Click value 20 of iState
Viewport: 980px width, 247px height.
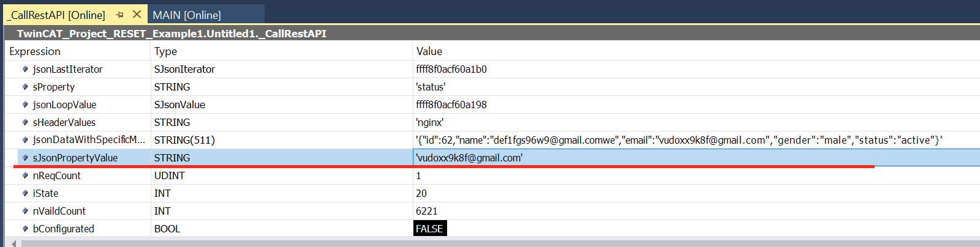coord(421,193)
